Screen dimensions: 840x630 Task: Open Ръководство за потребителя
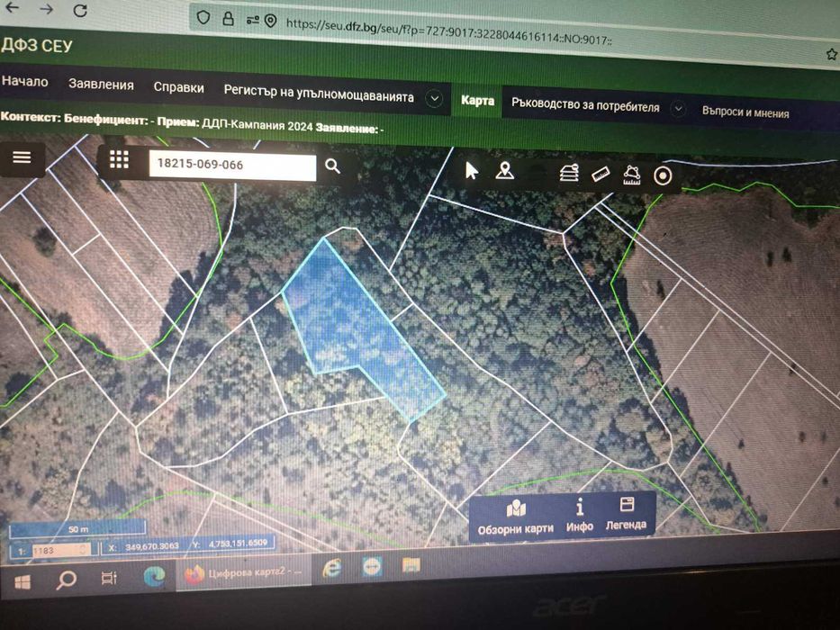[x=585, y=105]
